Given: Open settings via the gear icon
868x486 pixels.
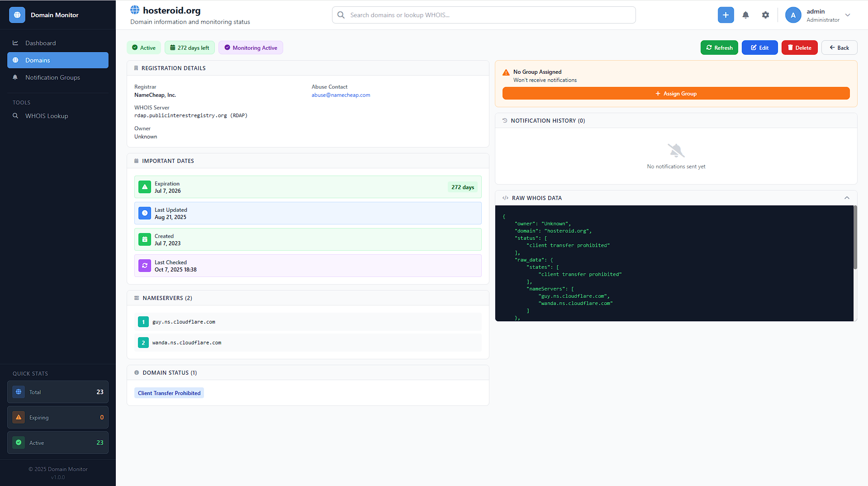Looking at the screenshot, I should pos(765,15).
